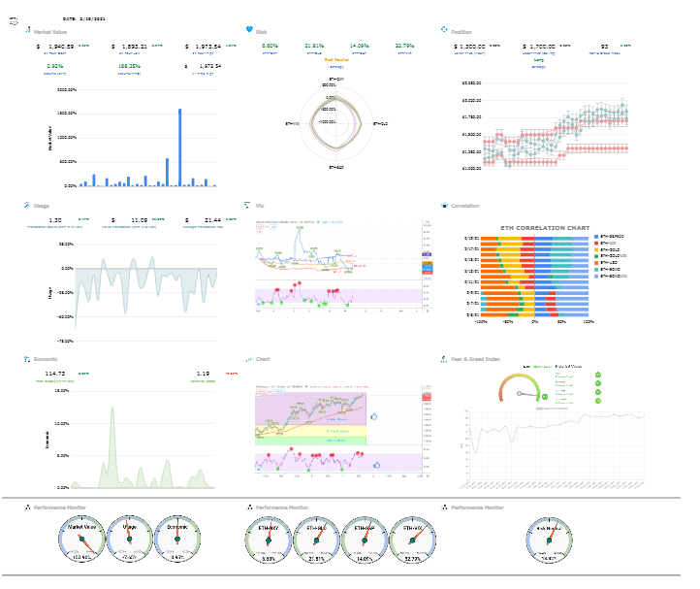Click the Fear & Greed history line chart
Image resolution: width=700 pixels, height=589 pixels.
click(553, 448)
